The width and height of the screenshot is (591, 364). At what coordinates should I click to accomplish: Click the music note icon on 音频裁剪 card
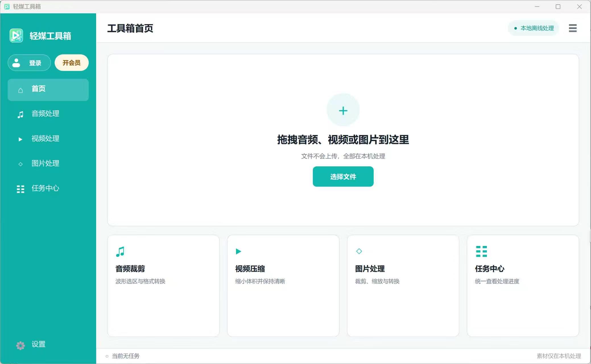tap(120, 252)
